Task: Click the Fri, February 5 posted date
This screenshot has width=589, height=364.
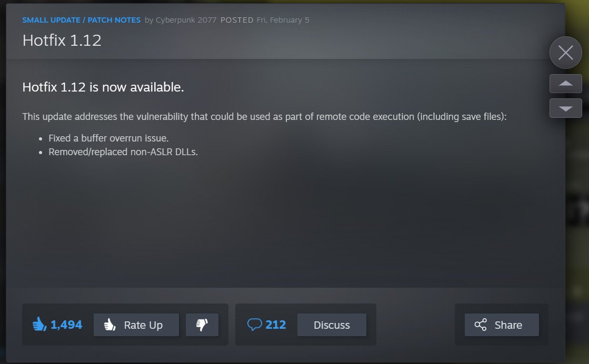Action: (283, 20)
